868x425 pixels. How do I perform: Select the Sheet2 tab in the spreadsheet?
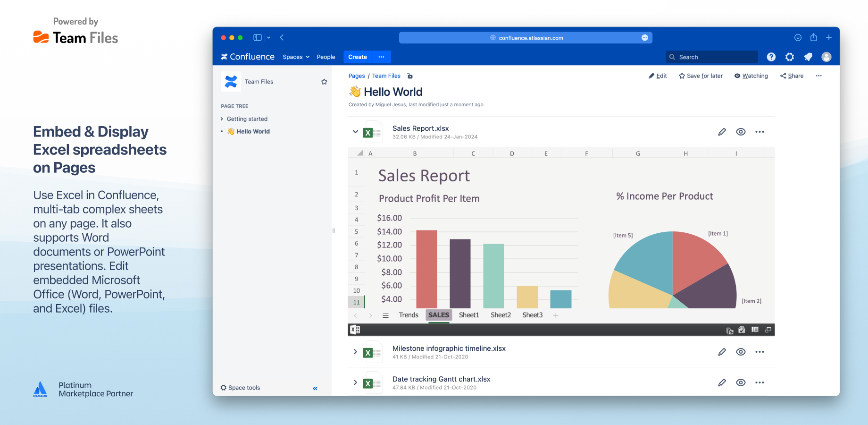pyautogui.click(x=500, y=315)
